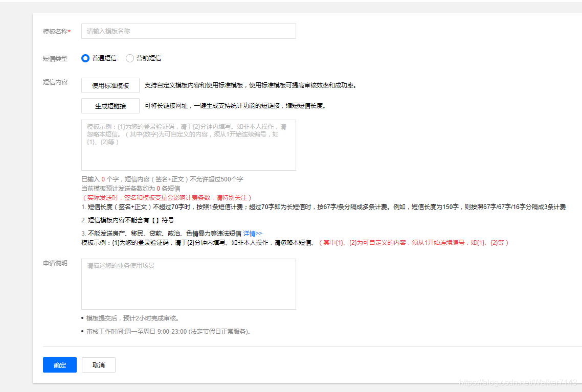Click the 生成短链接 button
The width and height of the screenshot is (582, 392).
click(x=110, y=106)
